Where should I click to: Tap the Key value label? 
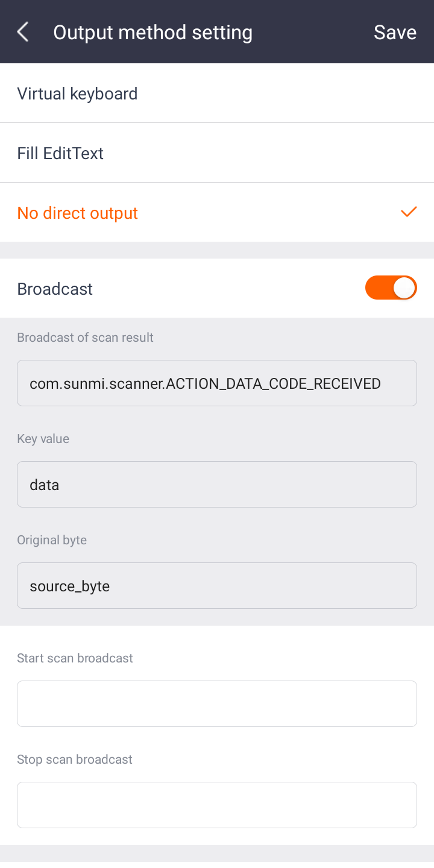click(x=43, y=439)
